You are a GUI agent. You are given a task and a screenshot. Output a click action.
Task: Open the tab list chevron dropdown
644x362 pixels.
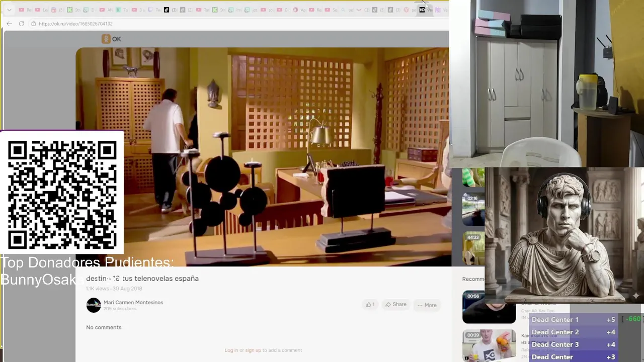(9, 10)
